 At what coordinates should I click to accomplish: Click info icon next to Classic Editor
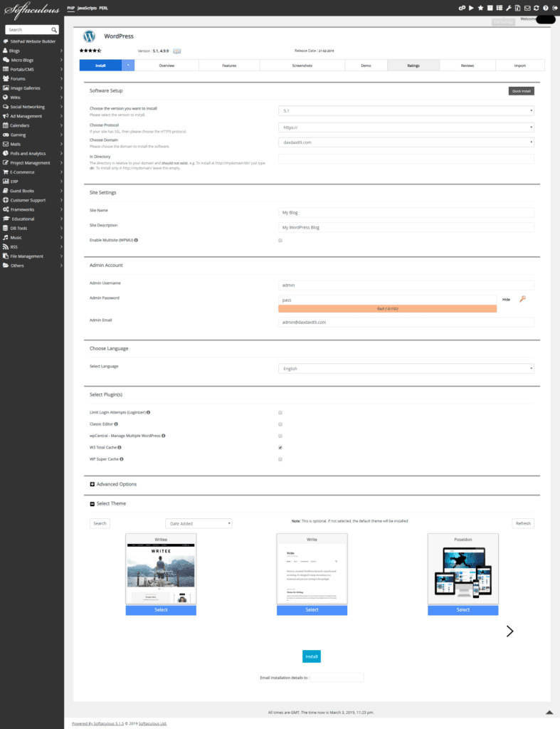point(116,424)
